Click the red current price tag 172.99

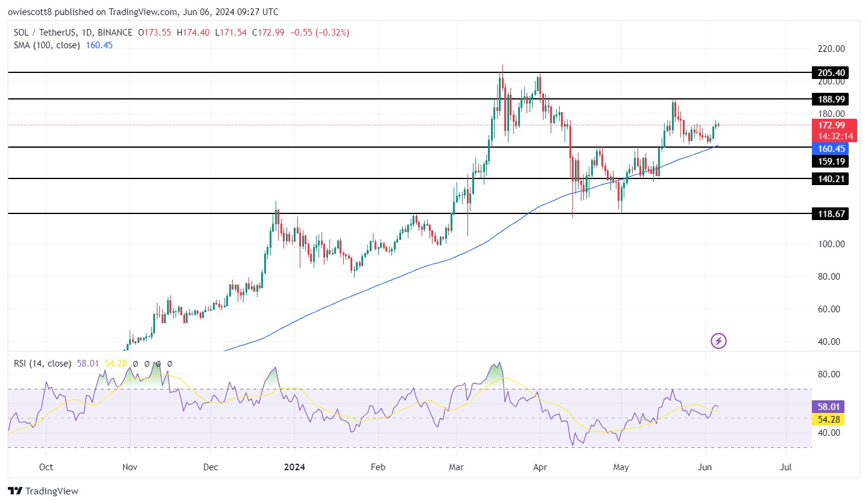(x=831, y=125)
